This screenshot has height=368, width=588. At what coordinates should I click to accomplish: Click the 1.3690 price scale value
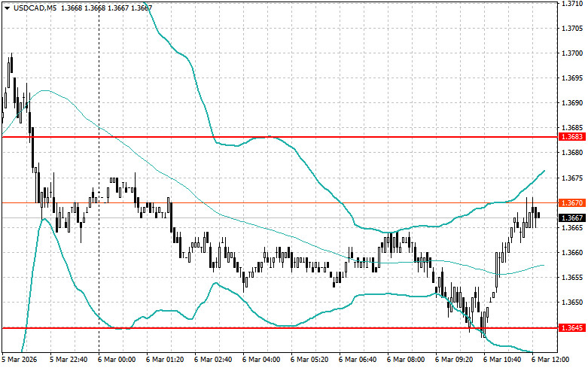(x=573, y=102)
